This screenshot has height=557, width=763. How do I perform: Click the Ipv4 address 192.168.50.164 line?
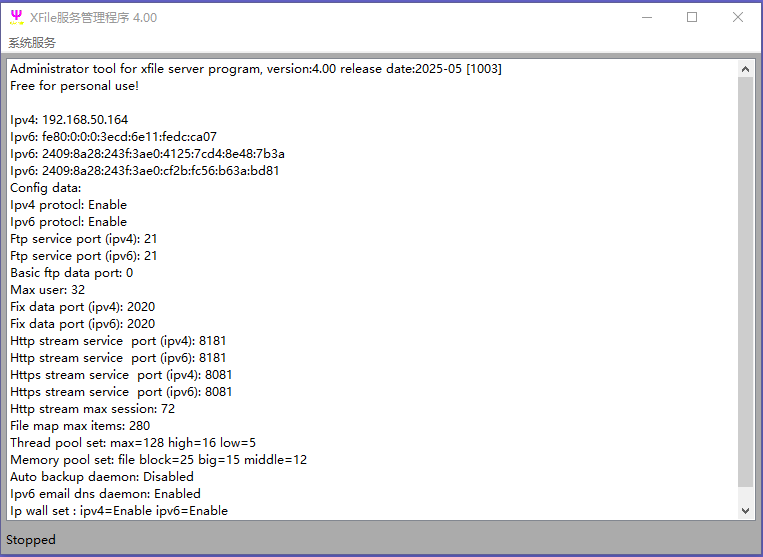[x=69, y=120]
